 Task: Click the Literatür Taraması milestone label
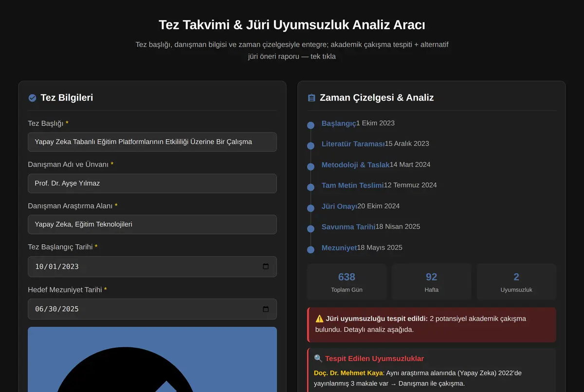(x=353, y=144)
